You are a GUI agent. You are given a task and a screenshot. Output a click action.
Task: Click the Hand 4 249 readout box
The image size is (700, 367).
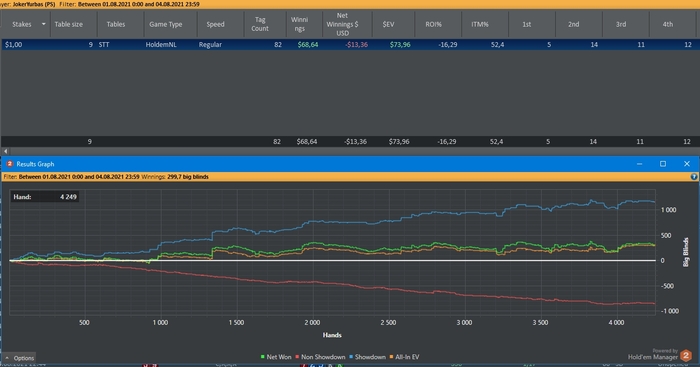coord(45,196)
